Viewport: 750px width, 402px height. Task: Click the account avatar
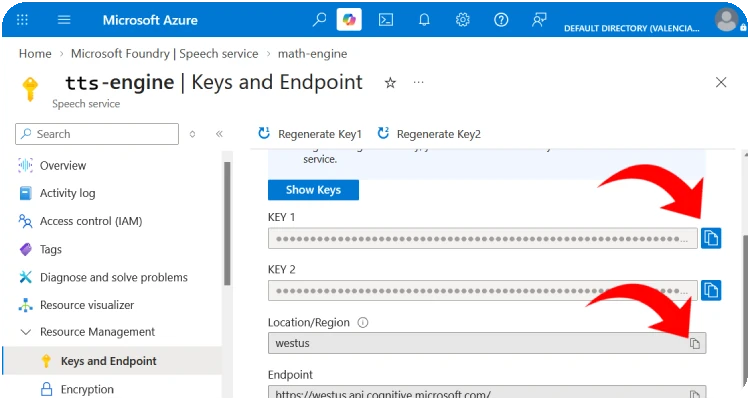pos(727,21)
